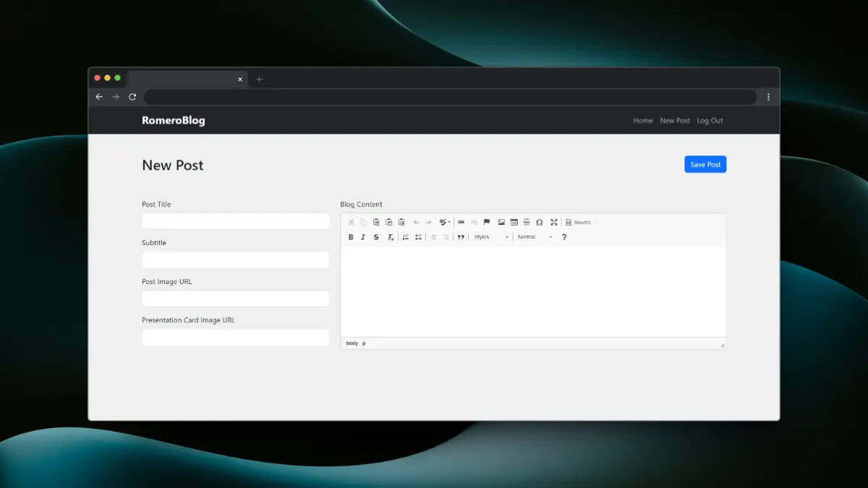This screenshot has width=868, height=488.
Task: Insert an anchor with the flag icon
Action: coord(487,222)
